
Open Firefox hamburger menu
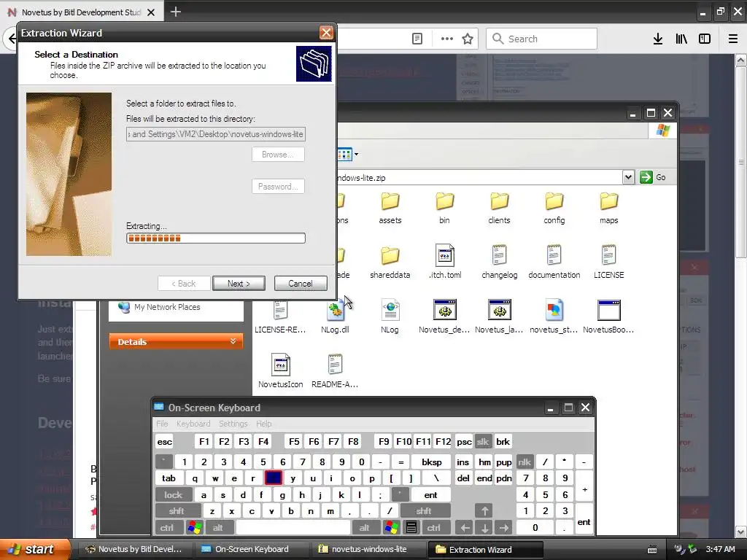coord(733,39)
